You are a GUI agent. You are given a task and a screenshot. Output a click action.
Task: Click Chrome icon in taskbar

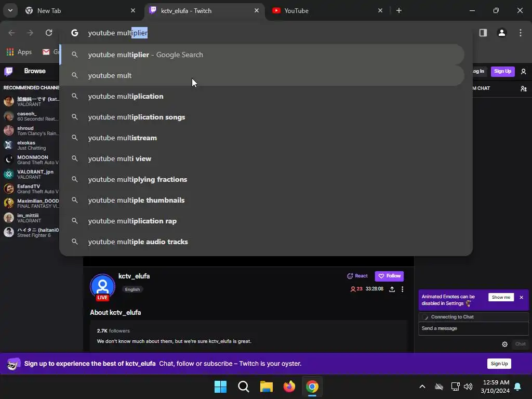coord(312,387)
